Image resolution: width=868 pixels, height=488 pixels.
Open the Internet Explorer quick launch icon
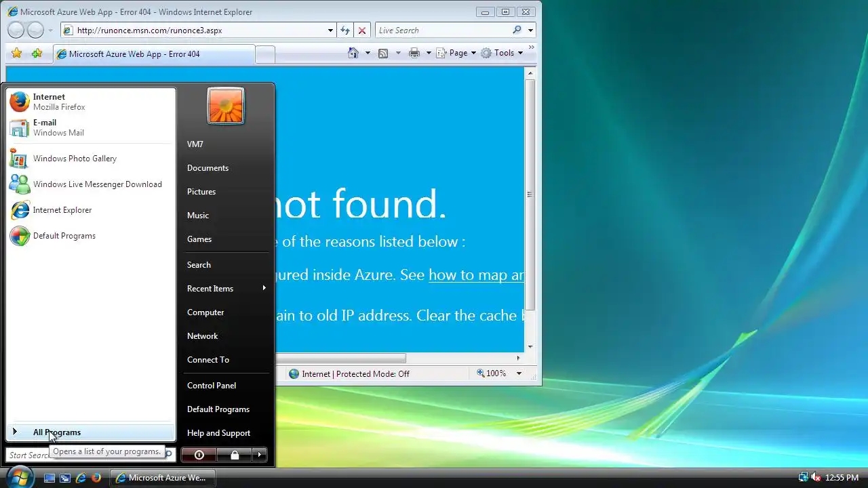[x=81, y=478]
